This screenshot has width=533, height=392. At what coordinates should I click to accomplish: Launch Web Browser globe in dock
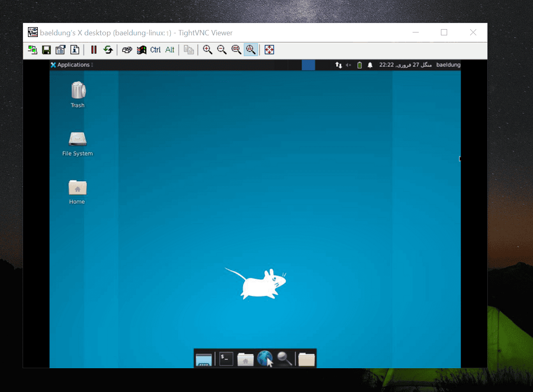pos(265,359)
